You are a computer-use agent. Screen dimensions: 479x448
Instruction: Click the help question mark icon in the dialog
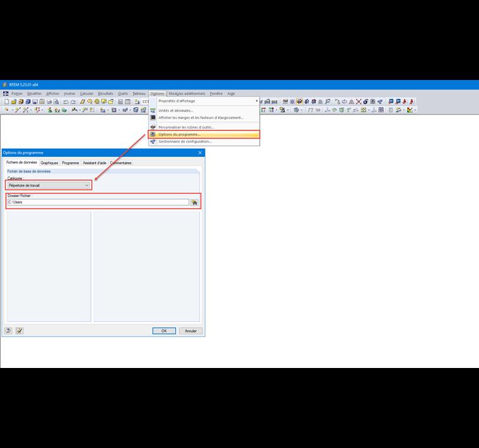(8, 331)
